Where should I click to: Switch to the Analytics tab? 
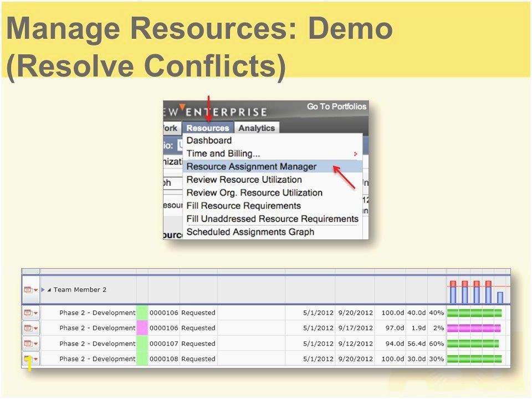(x=257, y=128)
